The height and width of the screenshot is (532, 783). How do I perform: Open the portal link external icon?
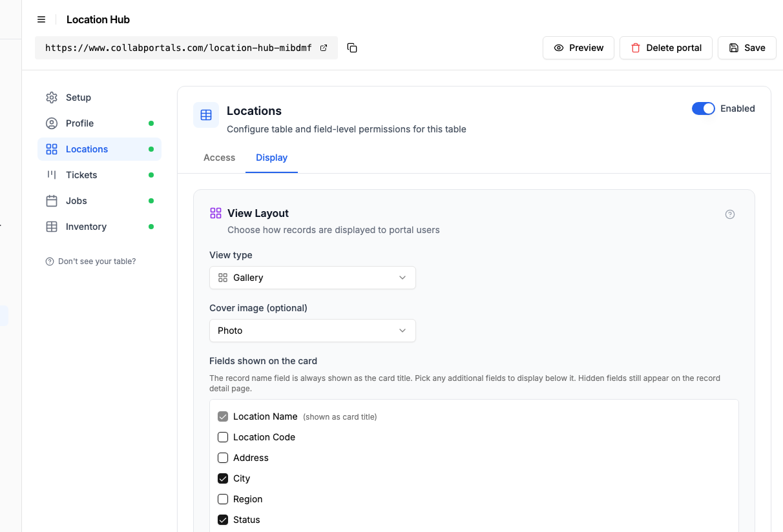pyautogui.click(x=324, y=48)
